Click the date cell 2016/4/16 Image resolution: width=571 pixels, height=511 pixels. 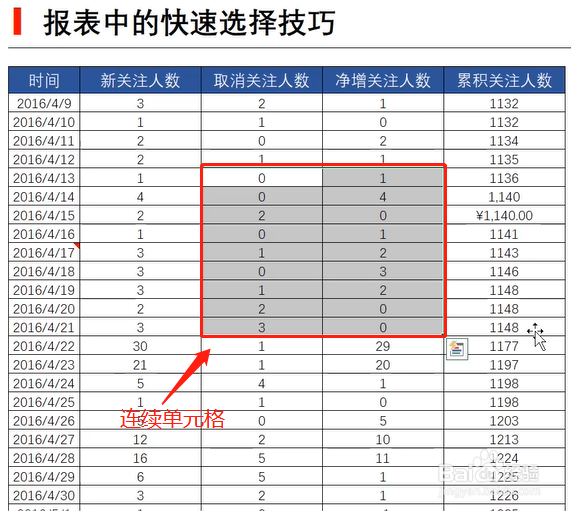pos(44,234)
